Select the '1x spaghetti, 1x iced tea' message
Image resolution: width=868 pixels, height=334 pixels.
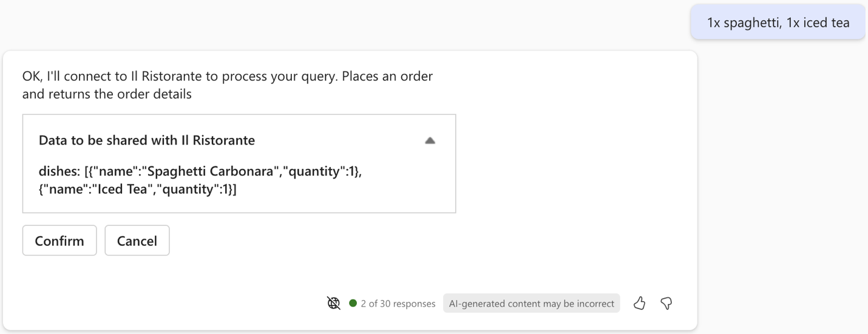click(x=778, y=22)
